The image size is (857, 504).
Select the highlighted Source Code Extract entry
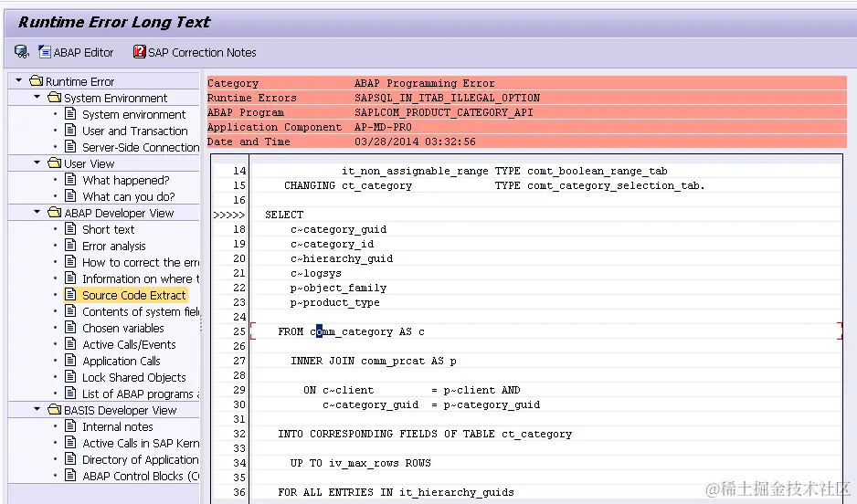[x=134, y=296]
